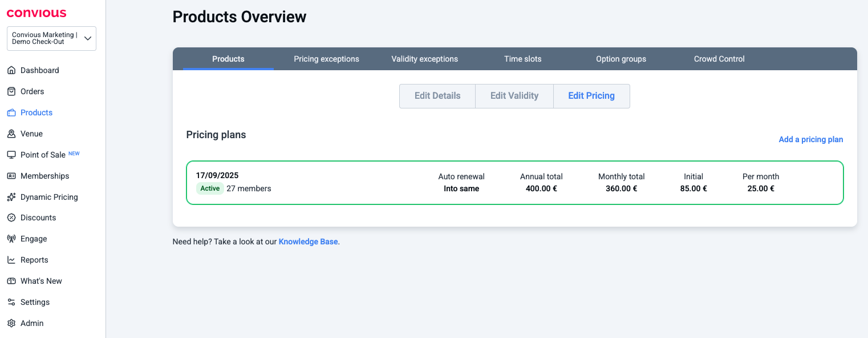Click the Point of Sale monitor icon
Viewport: 868px width, 338px height.
(x=11, y=155)
